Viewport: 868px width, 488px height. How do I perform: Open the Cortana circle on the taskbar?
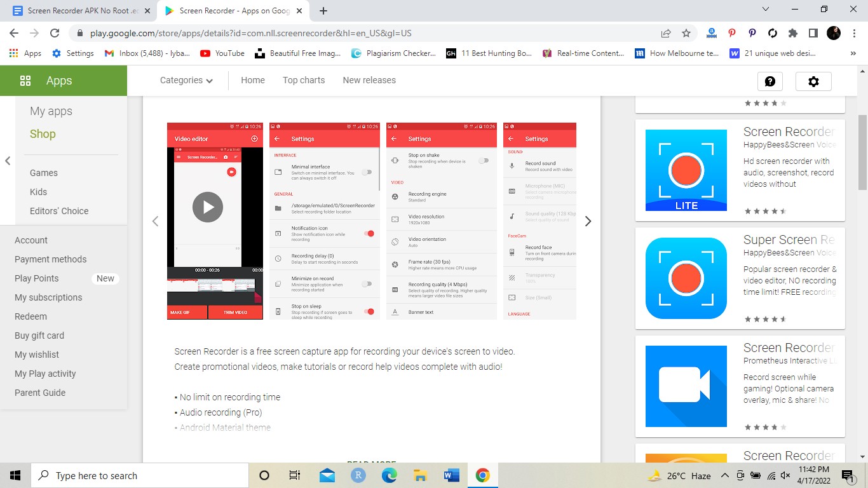tap(264, 475)
